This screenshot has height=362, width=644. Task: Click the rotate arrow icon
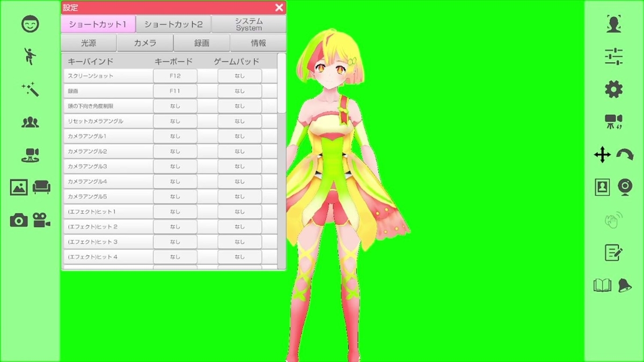(x=624, y=156)
